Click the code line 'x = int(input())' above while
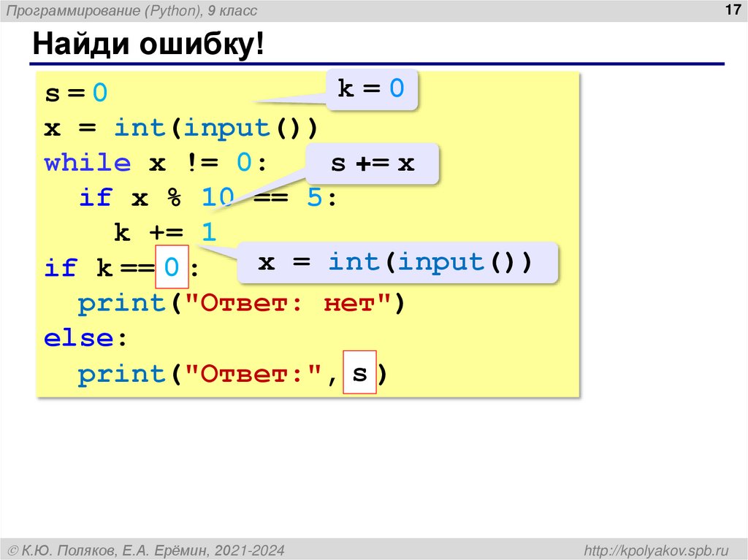Viewport: 748px width, 560px height. click(x=181, y=128)
